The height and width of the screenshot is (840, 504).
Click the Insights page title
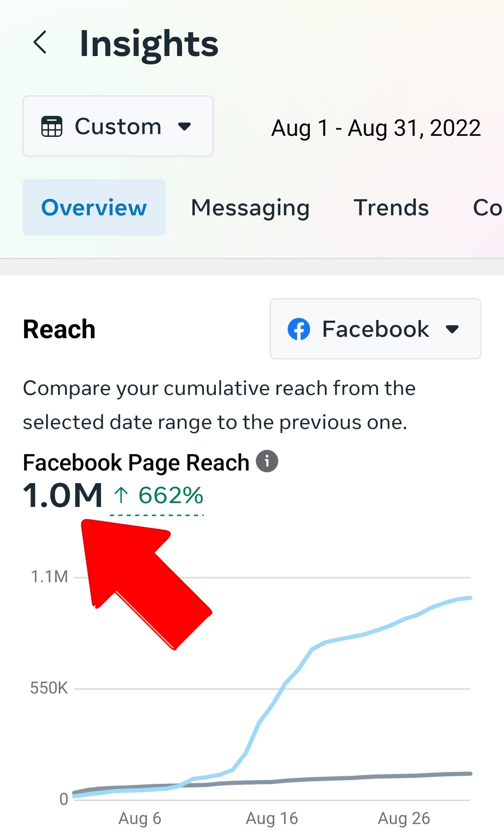[149, 44]
